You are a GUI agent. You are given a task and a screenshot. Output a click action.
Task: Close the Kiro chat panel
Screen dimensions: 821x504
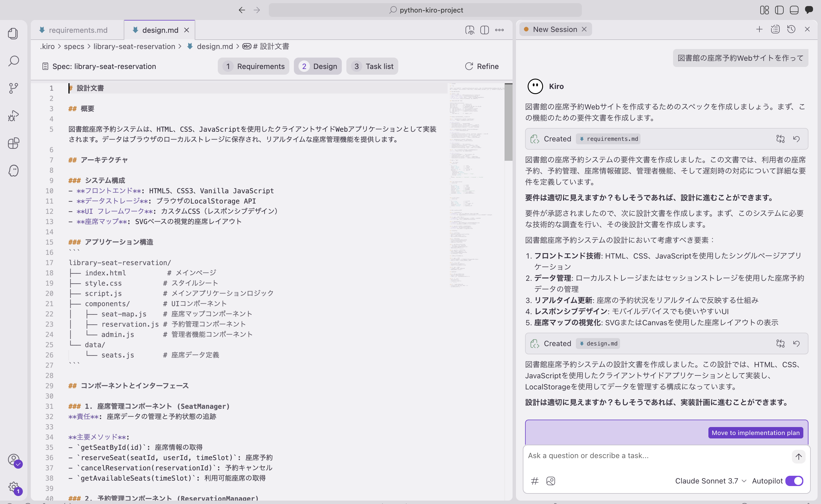(x=807, y=29)
